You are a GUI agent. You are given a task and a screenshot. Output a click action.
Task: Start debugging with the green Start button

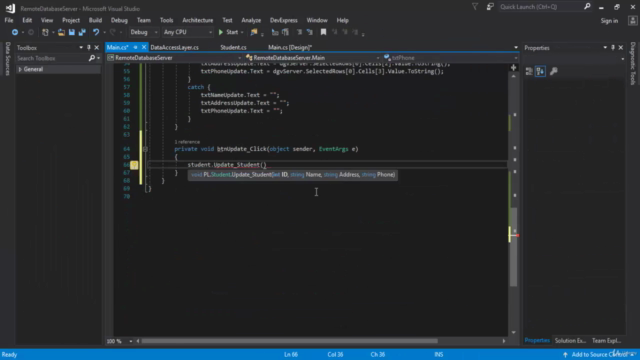pyautogui.click(x=228, y=32)
